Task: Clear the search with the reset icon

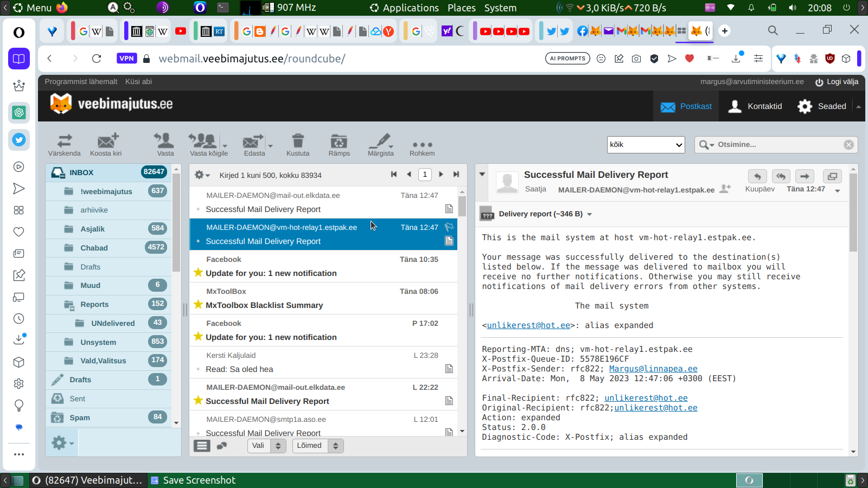Action: 849,145
